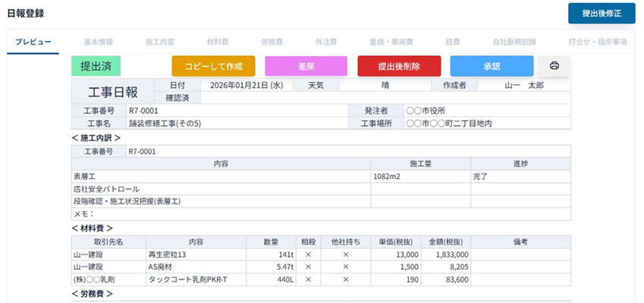Select the プレビュー tab
The height and width of the screenshot is (303, 644).
tap(33, 42)
